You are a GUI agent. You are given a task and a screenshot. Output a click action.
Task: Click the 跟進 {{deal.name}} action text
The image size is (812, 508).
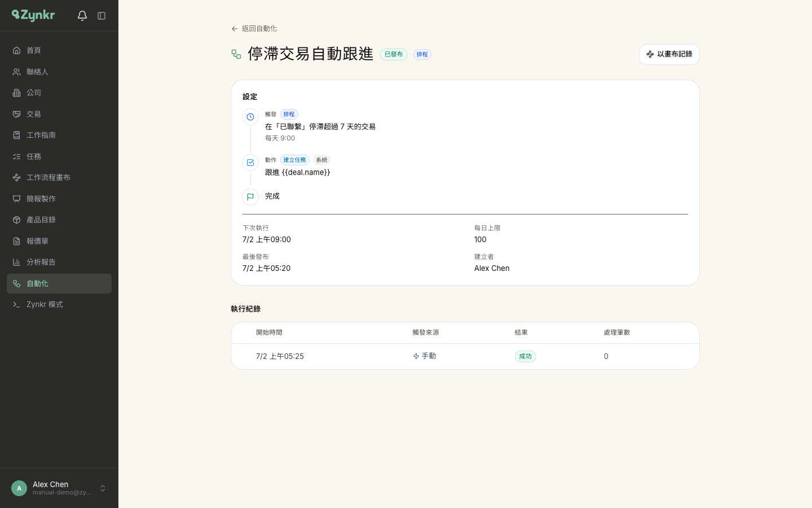click(298, 172)
